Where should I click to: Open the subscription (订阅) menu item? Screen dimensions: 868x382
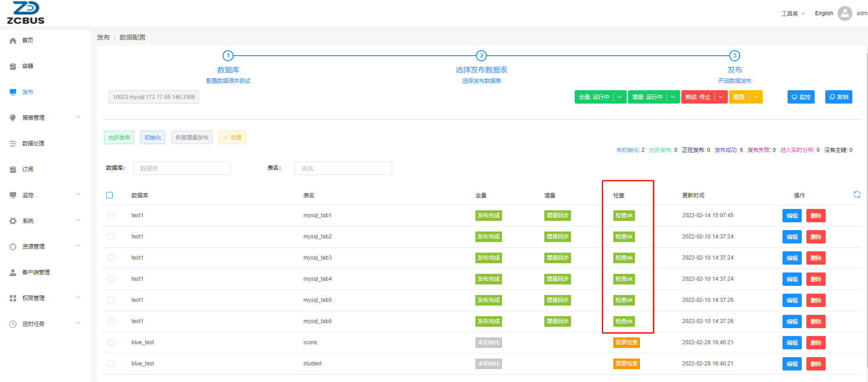click(28, 169)
